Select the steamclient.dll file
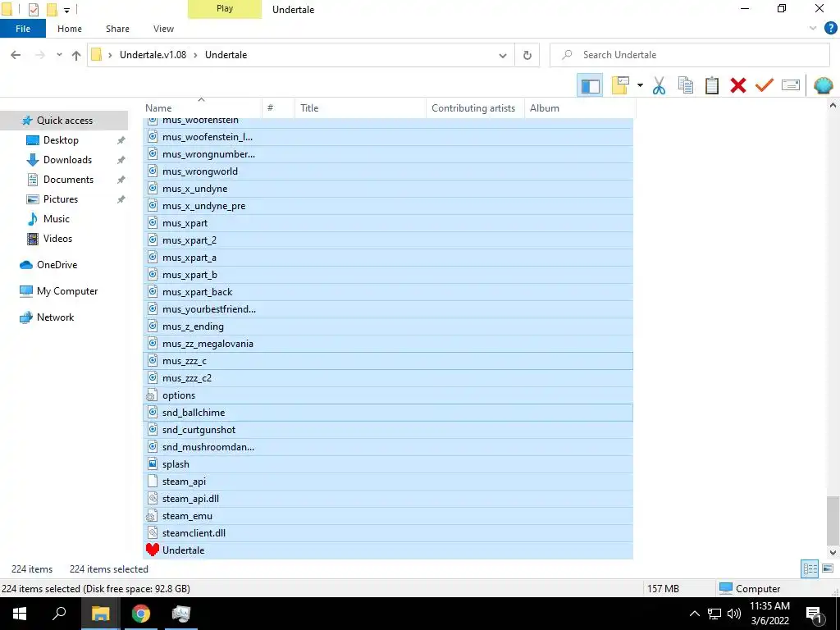Image resolution: width=840 pixels, height=630 pixels. pyautogui.click(x=388, y=533)
